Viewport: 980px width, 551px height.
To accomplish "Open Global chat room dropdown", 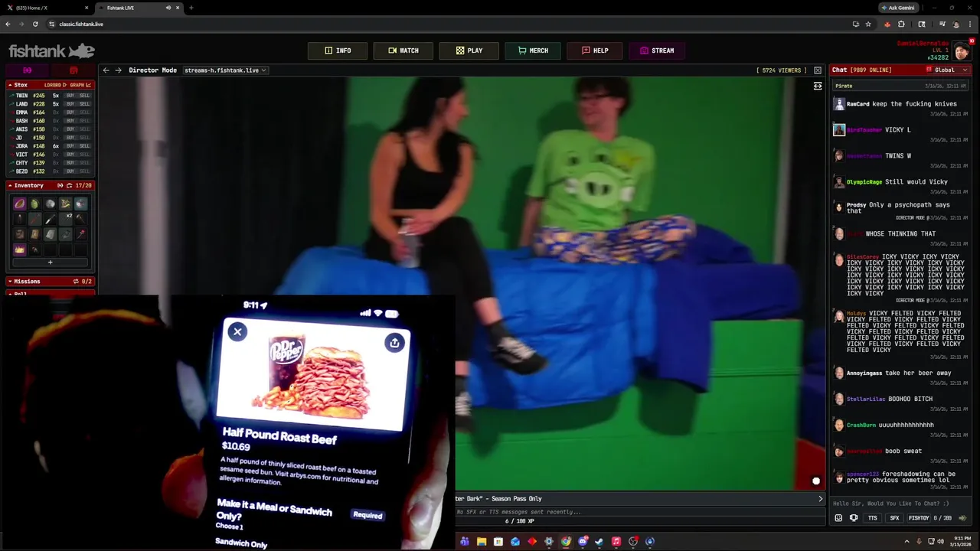I will [x=946, y=70].
